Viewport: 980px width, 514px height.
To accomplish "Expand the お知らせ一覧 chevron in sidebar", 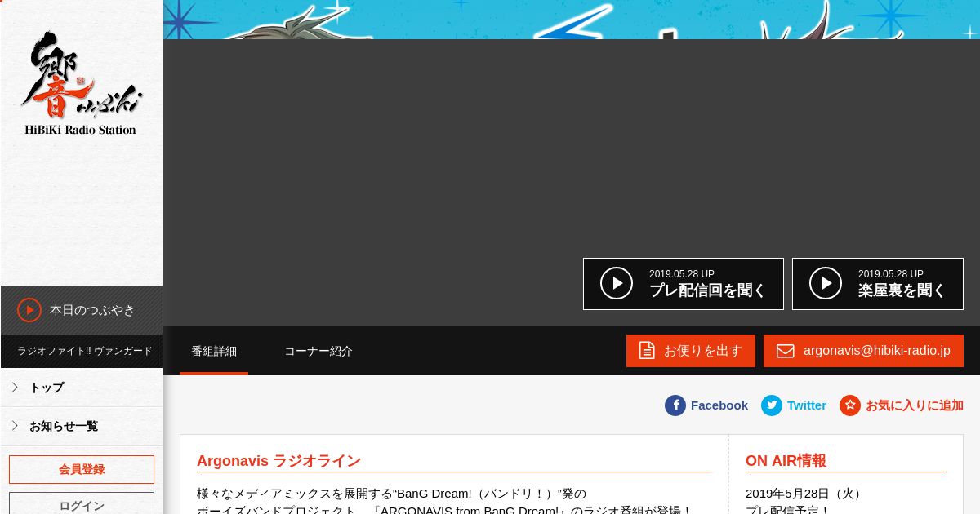I will tap(15, 425).
